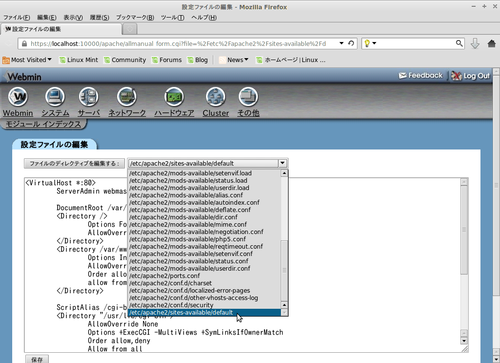Go to モジュール インデックス link
Screen dimensions: 500x363
click(x=43, y=124)
